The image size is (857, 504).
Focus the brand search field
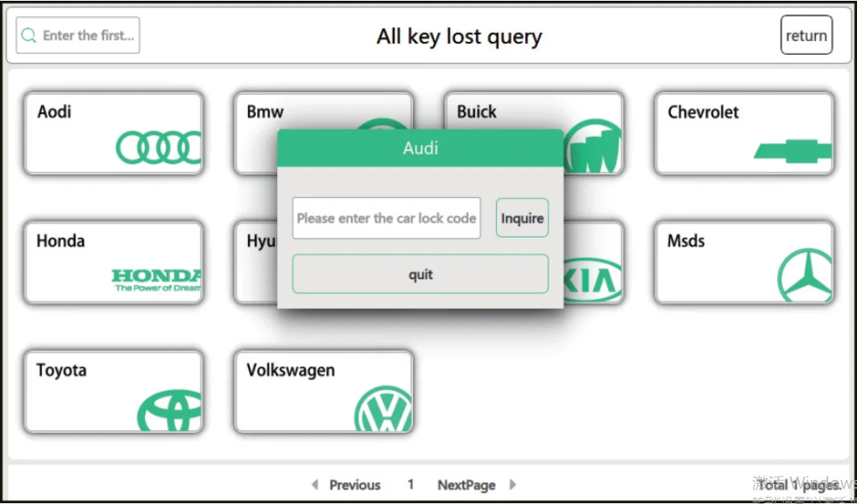tap(77, 35)
